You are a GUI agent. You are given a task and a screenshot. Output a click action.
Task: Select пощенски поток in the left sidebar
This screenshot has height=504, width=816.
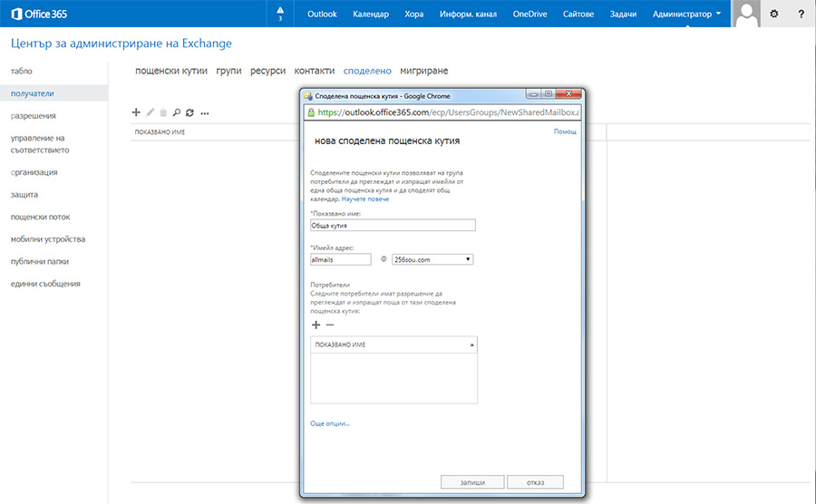pyautogui.click(x=40, y=217)
